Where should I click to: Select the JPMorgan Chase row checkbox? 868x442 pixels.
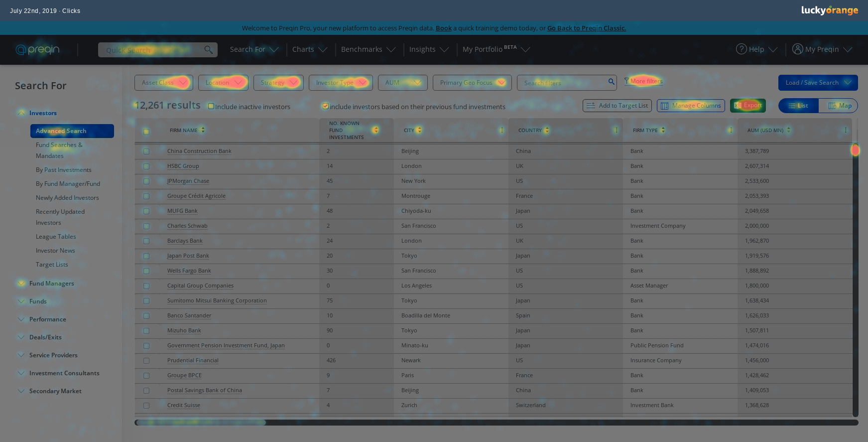click(146, 181)
